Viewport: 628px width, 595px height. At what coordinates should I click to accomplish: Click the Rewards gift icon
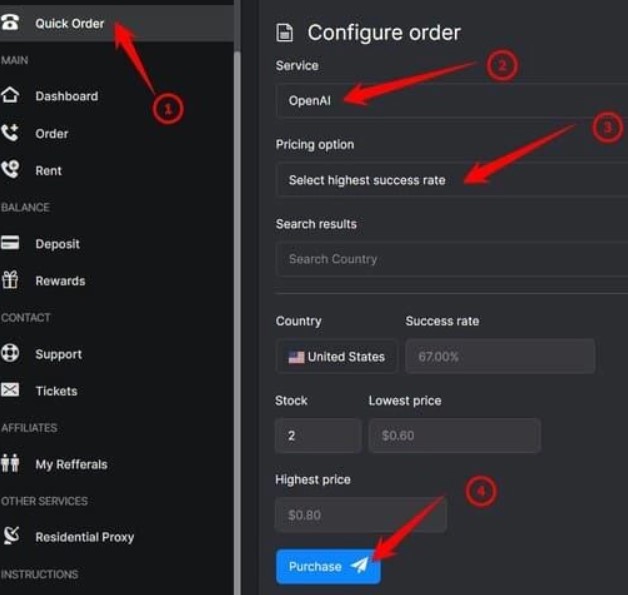(10, 281)
